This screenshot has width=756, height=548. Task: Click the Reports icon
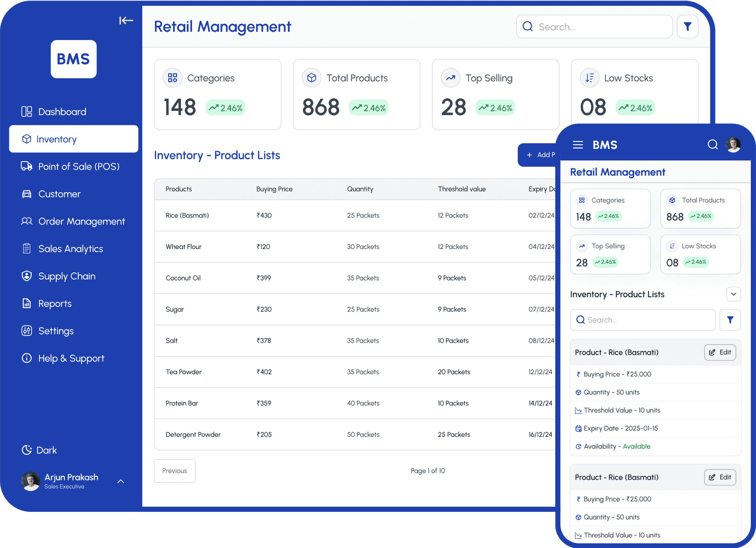coord(26,303)
